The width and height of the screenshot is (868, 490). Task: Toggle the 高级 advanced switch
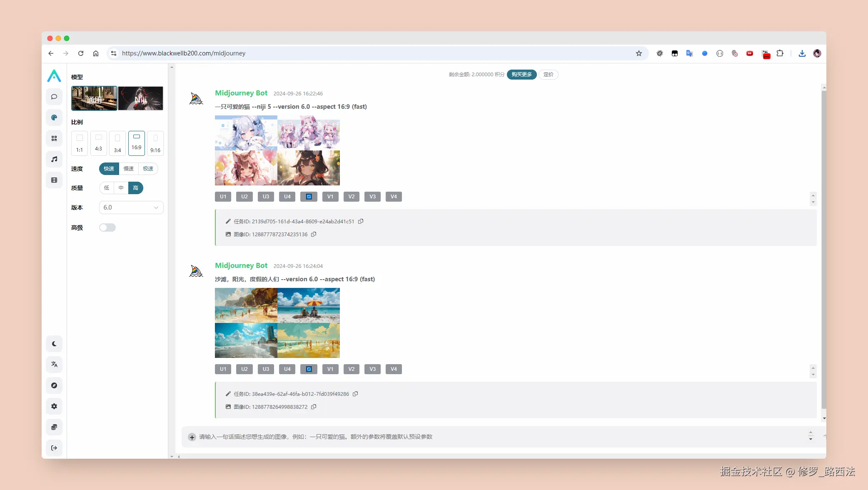pyautogui.click(x=107, y=227)
